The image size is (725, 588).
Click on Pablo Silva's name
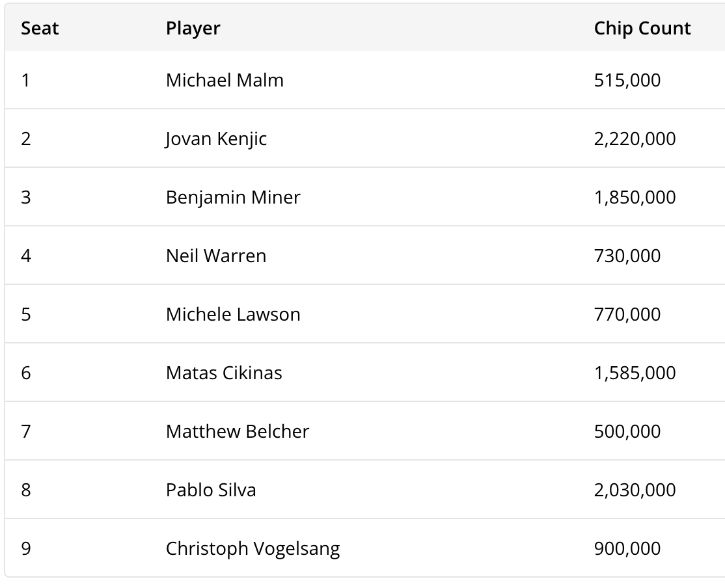pyautogui.click(x=211, y=490)
